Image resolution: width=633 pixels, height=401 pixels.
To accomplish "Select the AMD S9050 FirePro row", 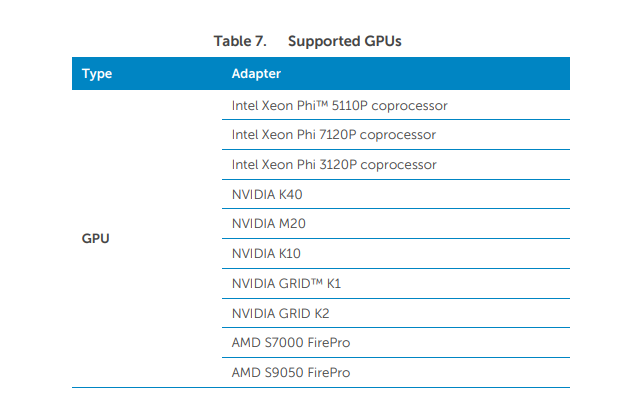I will tap(290, 373).
